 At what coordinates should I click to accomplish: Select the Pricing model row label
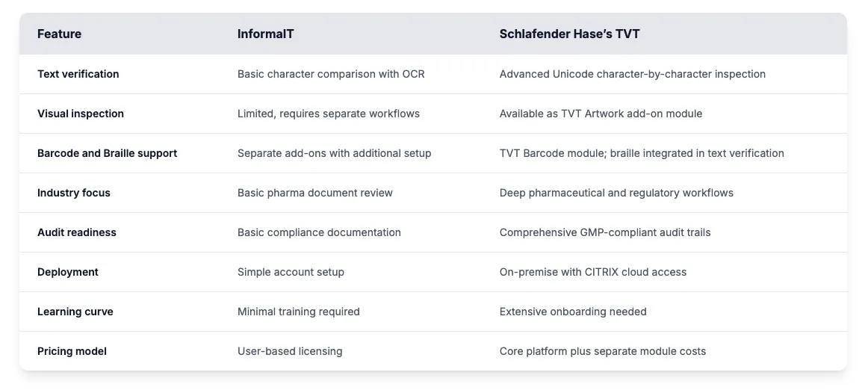(x=72, y=351)
